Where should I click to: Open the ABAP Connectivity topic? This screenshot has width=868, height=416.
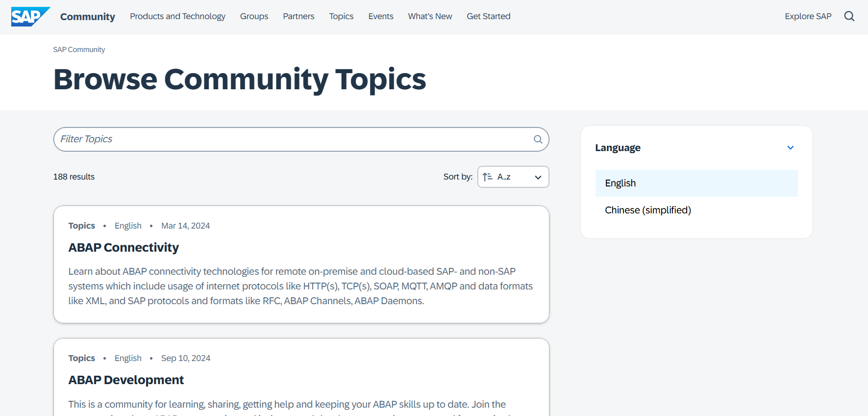click(x=124, y=248)
